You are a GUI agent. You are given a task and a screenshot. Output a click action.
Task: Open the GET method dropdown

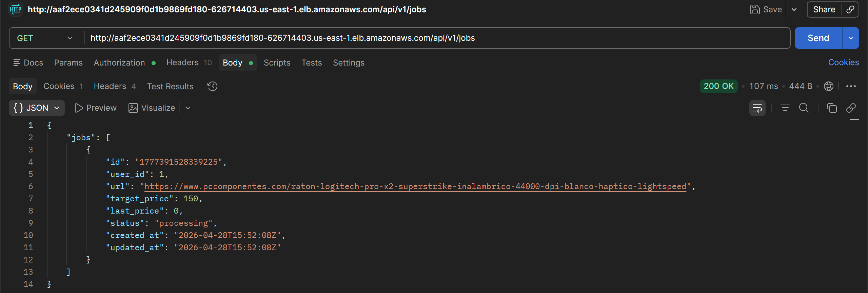tap(45, 38)
